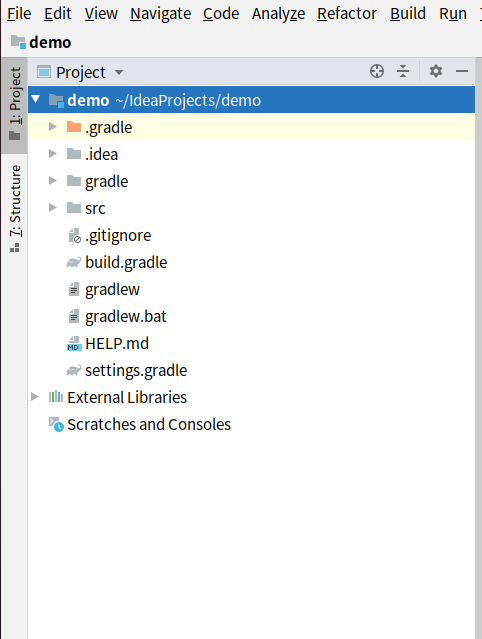
Task: Toggle the 1: Project side tab
Action: [15, 105]
